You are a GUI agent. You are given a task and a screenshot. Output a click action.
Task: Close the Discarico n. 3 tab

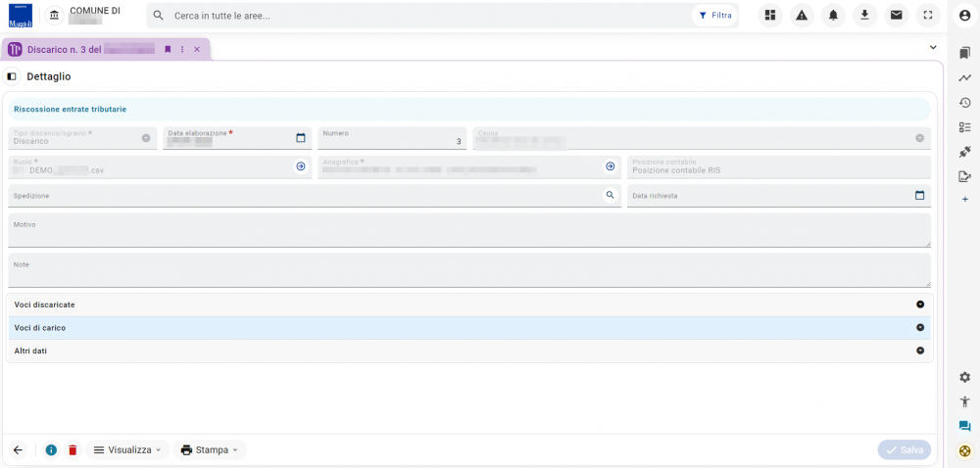pyautogui.click(x=197, y=49)
